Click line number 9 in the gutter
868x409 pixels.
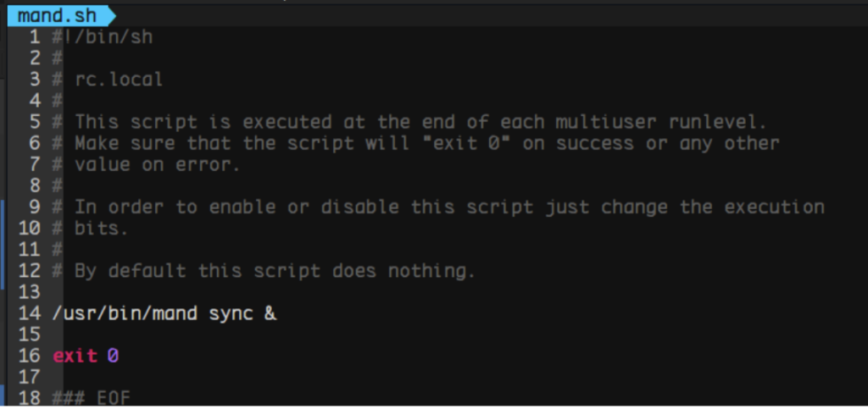[x=34, y=207]
